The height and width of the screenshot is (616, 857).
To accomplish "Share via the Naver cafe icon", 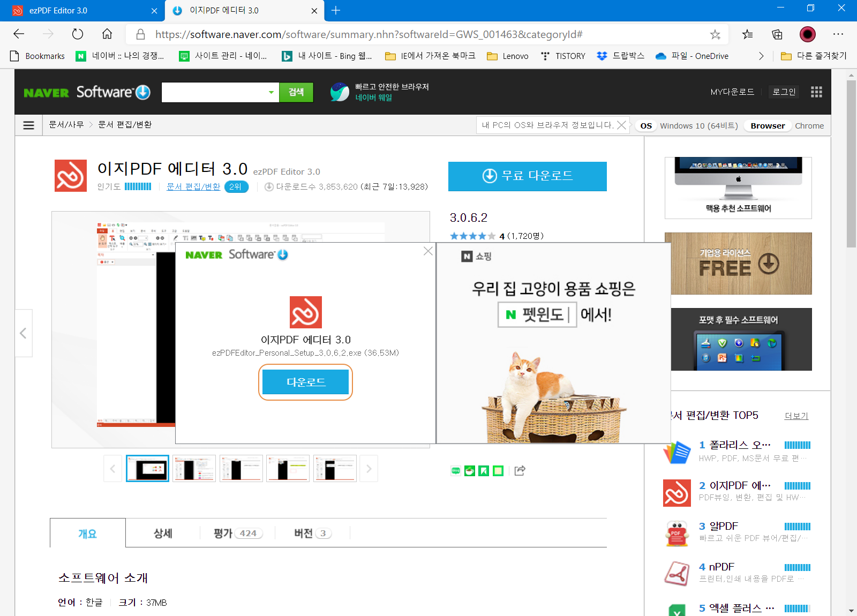I will pyautogui.click(x=470, y=471).
